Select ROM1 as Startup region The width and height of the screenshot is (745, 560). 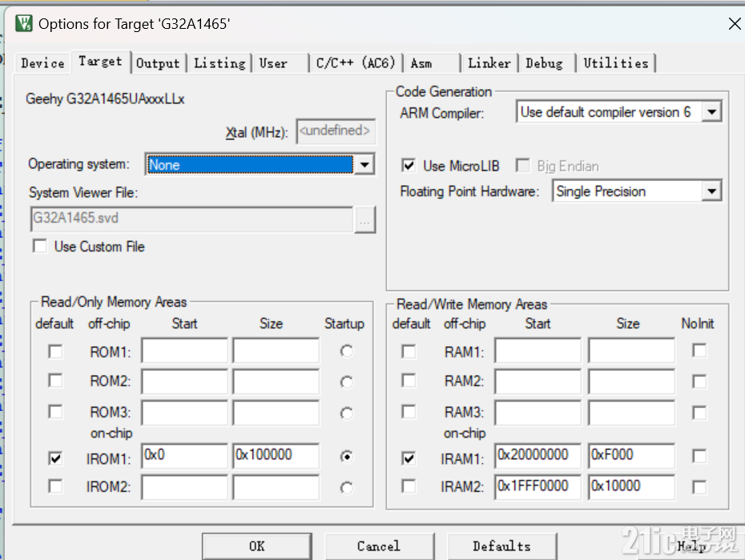pos(347,351)
